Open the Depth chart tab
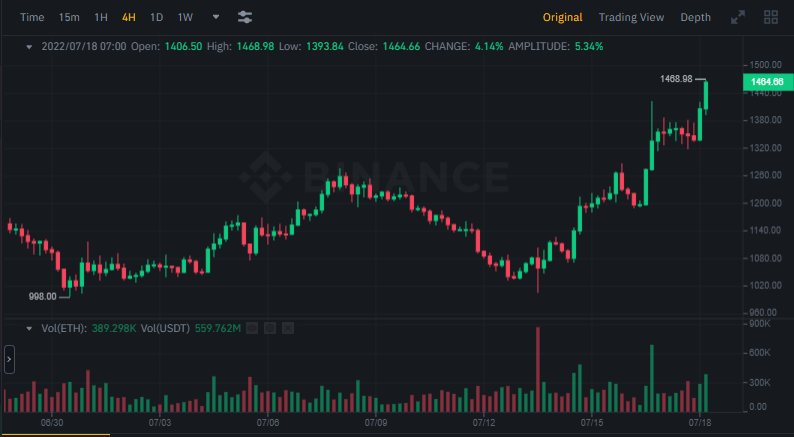This screenshot has width=794, height=437. [x=696, y=17]
